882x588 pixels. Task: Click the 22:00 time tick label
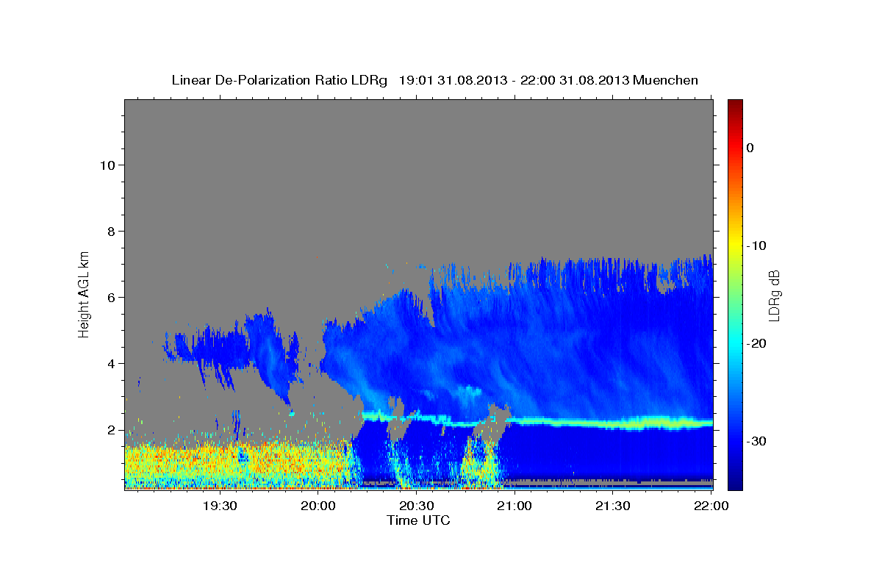tap(711, 506)
